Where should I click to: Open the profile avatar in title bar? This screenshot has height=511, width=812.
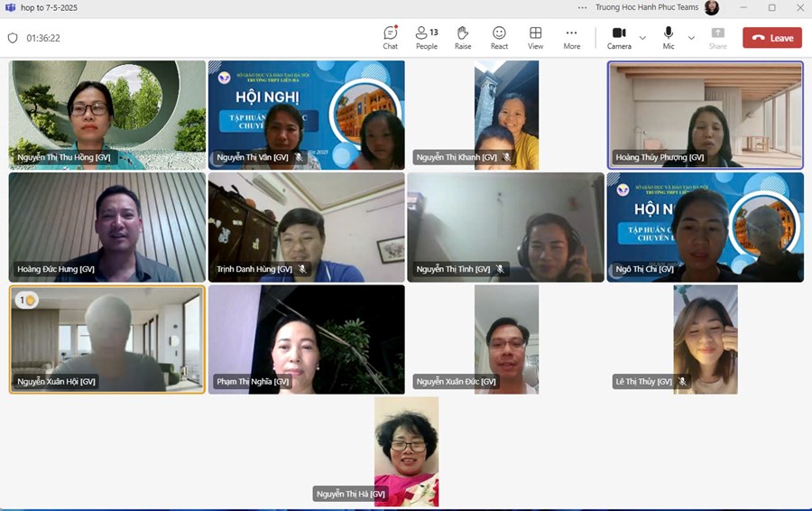click(x=712, y=7)
